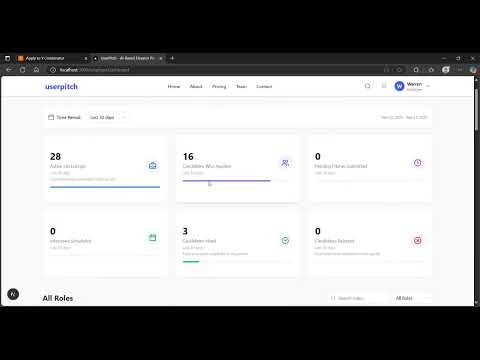Open the All Roles filter dropdown
This screenshot has width=480, height=360.
(x=412, y=298)
